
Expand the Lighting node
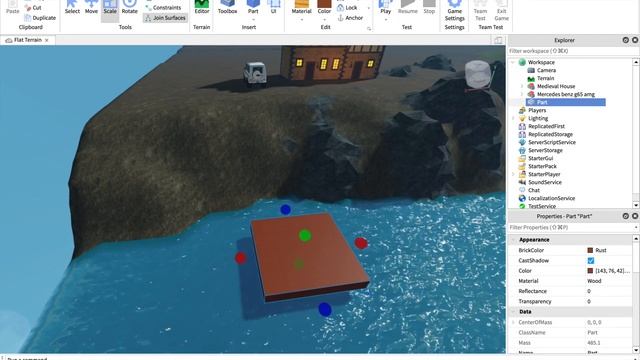513,118
